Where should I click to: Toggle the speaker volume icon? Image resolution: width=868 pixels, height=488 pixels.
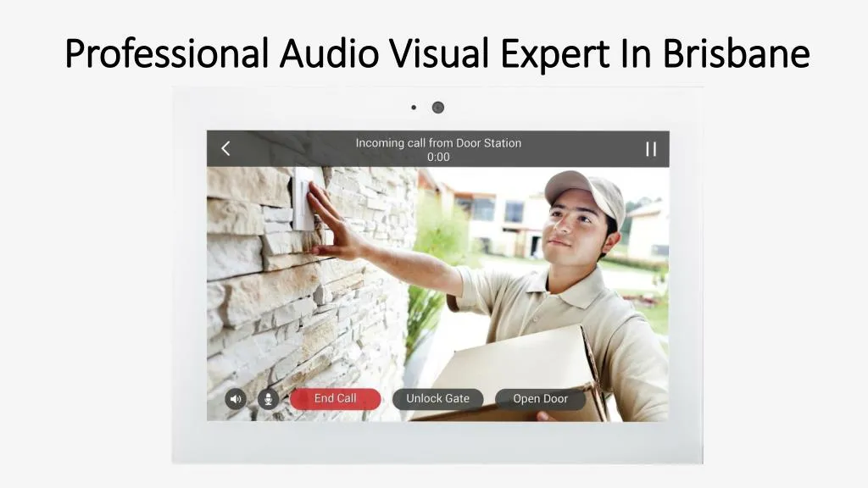(236, 399)
